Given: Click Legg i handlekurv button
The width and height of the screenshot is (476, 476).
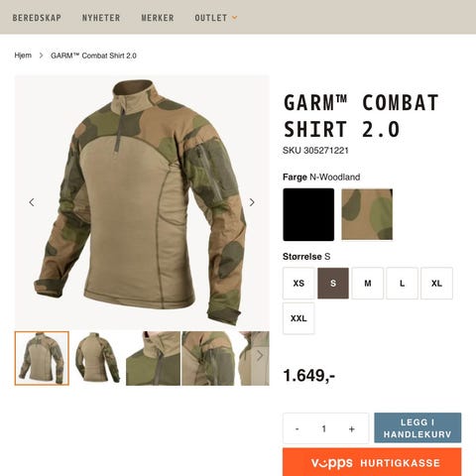Looking at the screenshot, I should point(417,427).
